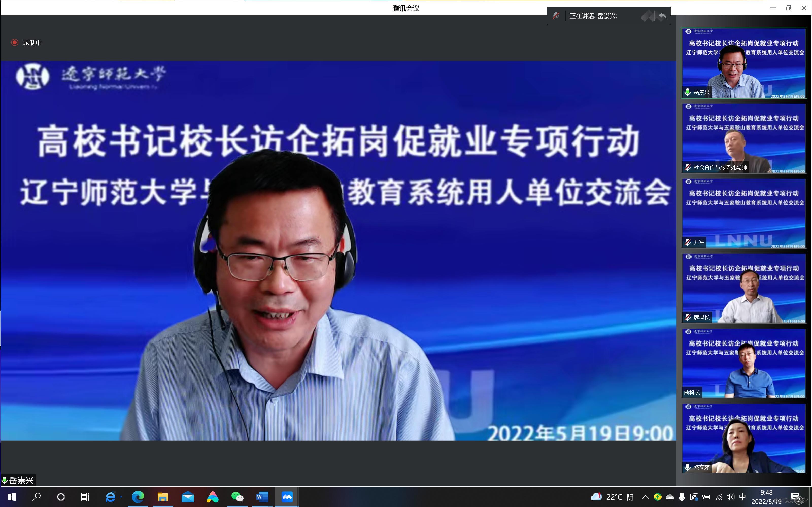
Task: Open WeChat from the taskbar
Action: 237,497
